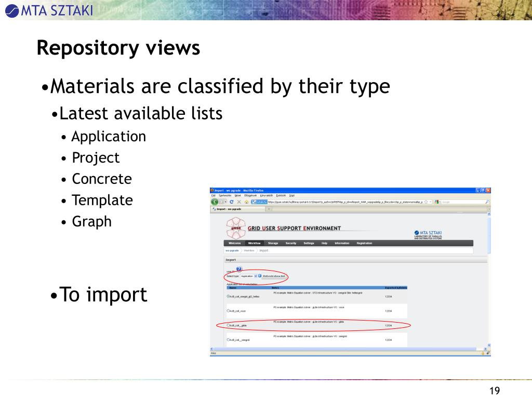Open Storage tab in portal navigation
The image size is (532, 399).
(273, 243)
